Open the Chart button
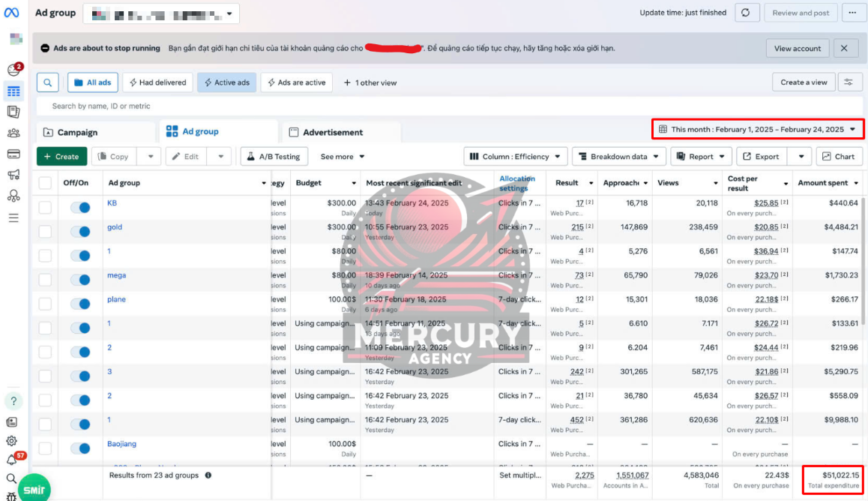Screen dimensions: 868x501 [839, 157]
